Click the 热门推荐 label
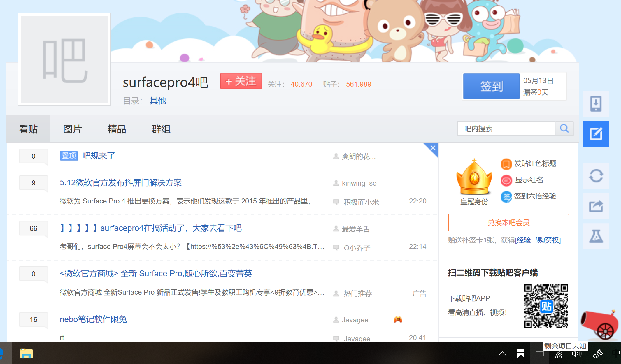 click(358, 293)
